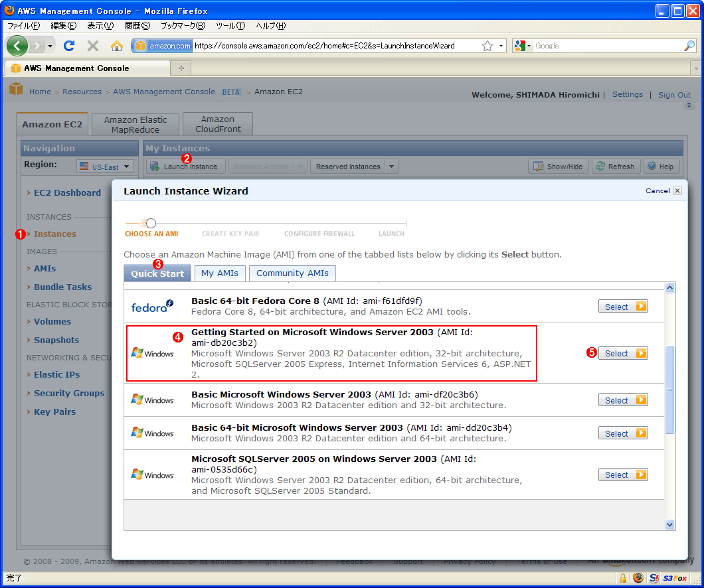
Task: Open Volumes in navigation
Action: click(52, 322)
